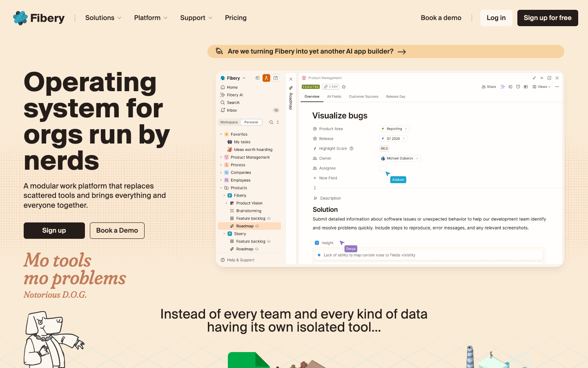The width and height of the screenshot is (588, 368).
Task: Open the three-dot more options menu
Action: coord(557,87)
